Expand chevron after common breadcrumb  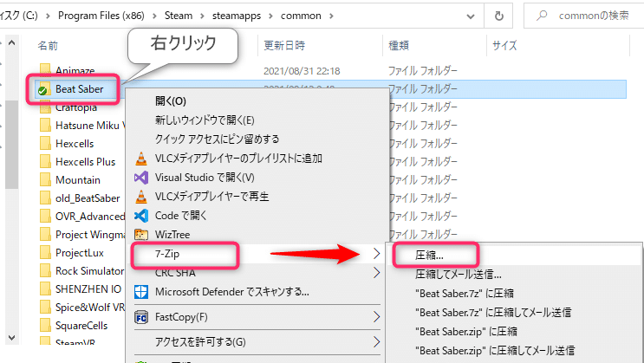click(x=331, y=16)
